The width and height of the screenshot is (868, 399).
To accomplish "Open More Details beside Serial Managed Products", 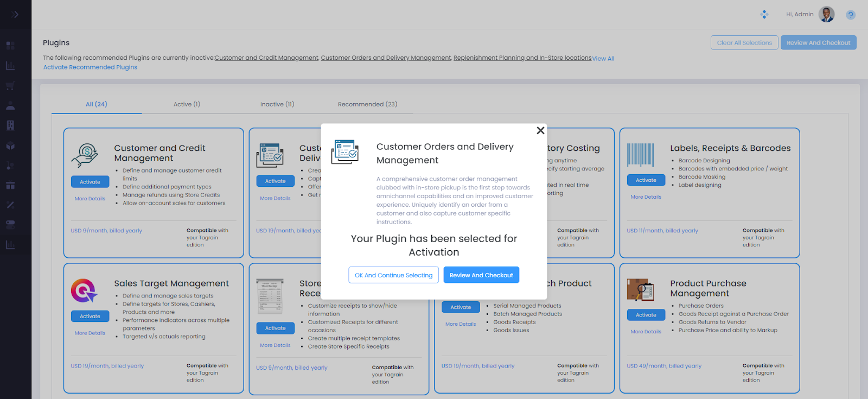I will (x=461, y=324).
